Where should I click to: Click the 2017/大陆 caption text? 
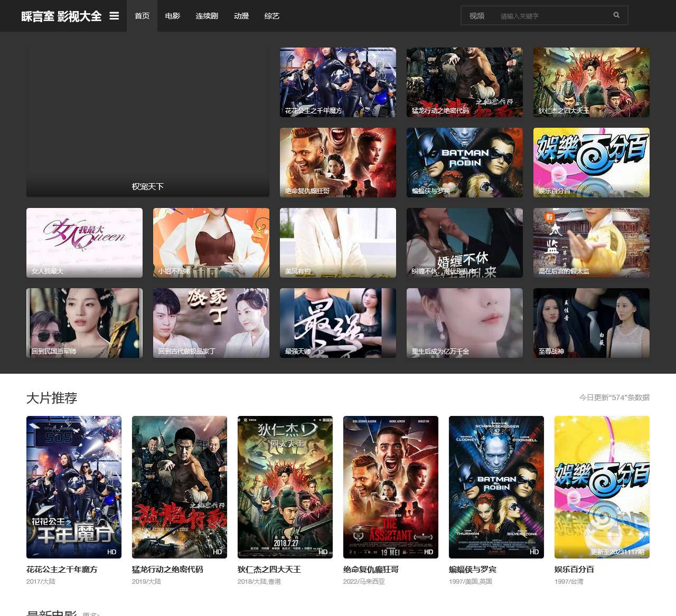pos(41,582)
